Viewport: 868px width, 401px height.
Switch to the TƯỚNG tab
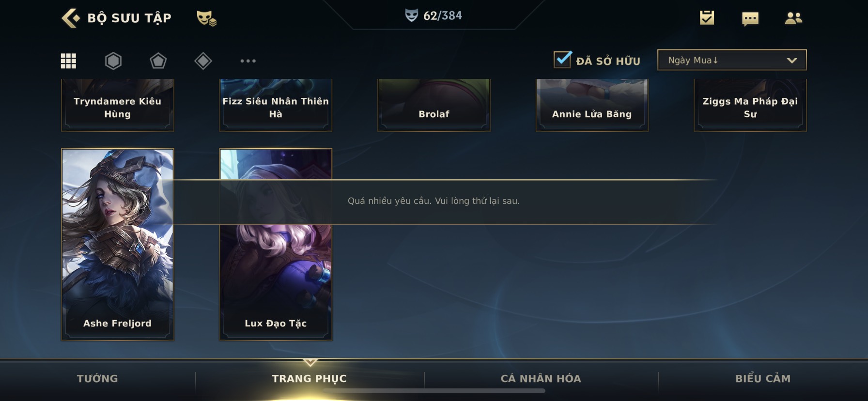pyautogui.click(x=97, y=379)
